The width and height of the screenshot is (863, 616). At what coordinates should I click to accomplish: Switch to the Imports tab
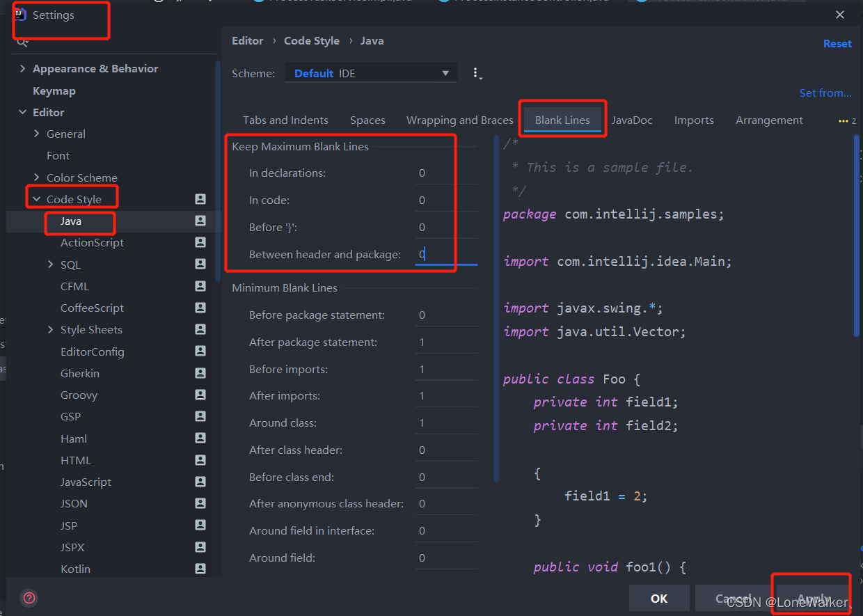694,120
